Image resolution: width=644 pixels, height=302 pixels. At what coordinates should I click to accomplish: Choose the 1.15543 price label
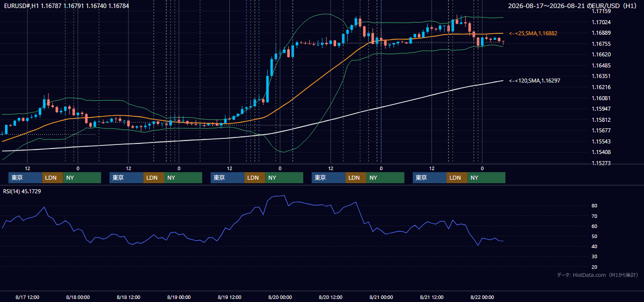(601, 141)
